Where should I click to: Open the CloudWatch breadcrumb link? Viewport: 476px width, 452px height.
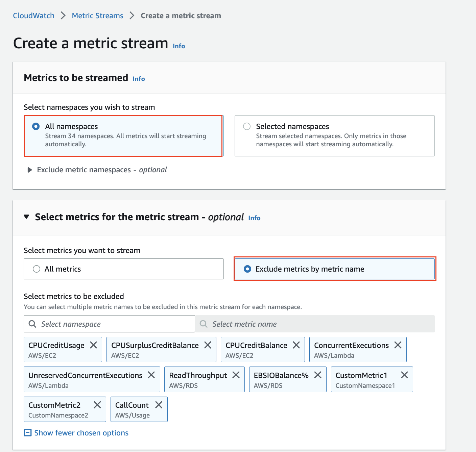click(33, 15)
